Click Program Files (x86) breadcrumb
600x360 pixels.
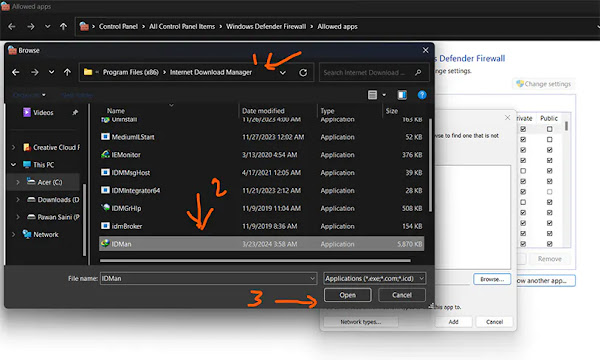[130, 72]
